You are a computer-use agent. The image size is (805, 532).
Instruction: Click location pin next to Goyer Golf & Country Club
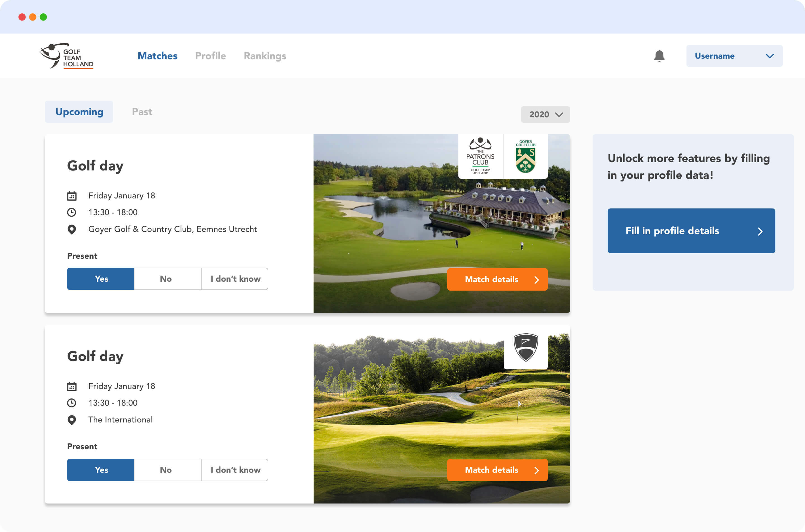72,229
